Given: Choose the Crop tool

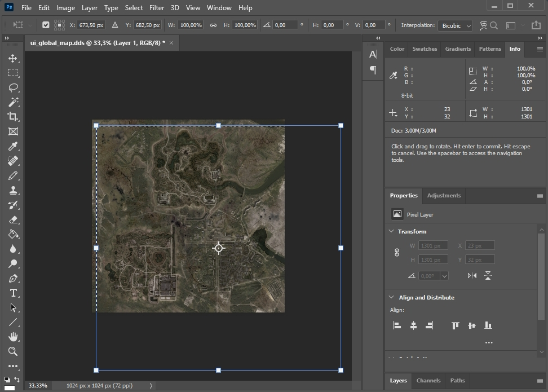Looking at the screenshot, I should (x=13, y=117).
